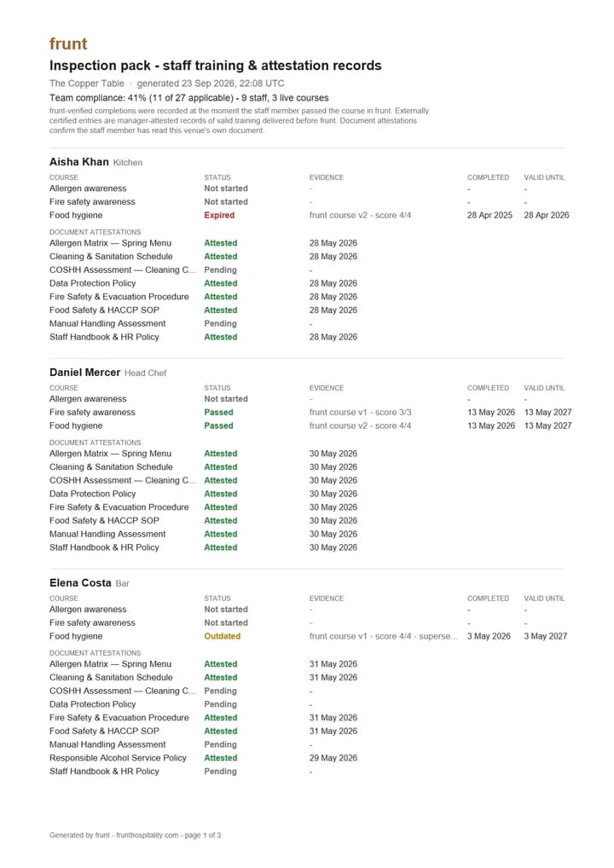Click the "generated 23 Sep 2026, 22:08 UTC" timestamp
614x868 pixels.
(211, 84)
